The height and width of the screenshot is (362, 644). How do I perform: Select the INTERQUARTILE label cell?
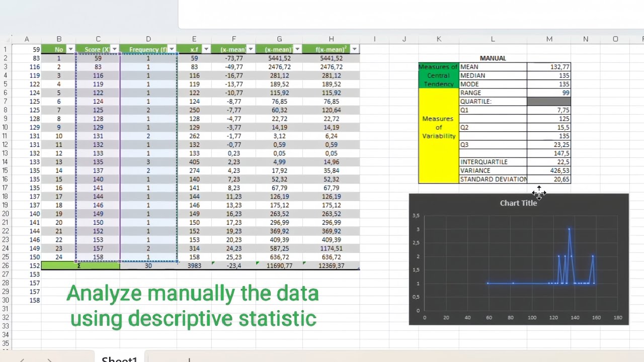(x=493, y=162)
